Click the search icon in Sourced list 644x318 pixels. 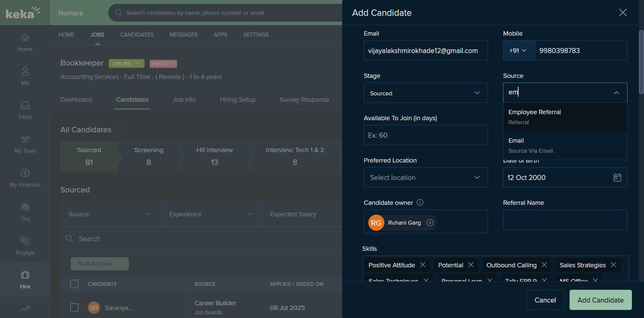[69, 238]
